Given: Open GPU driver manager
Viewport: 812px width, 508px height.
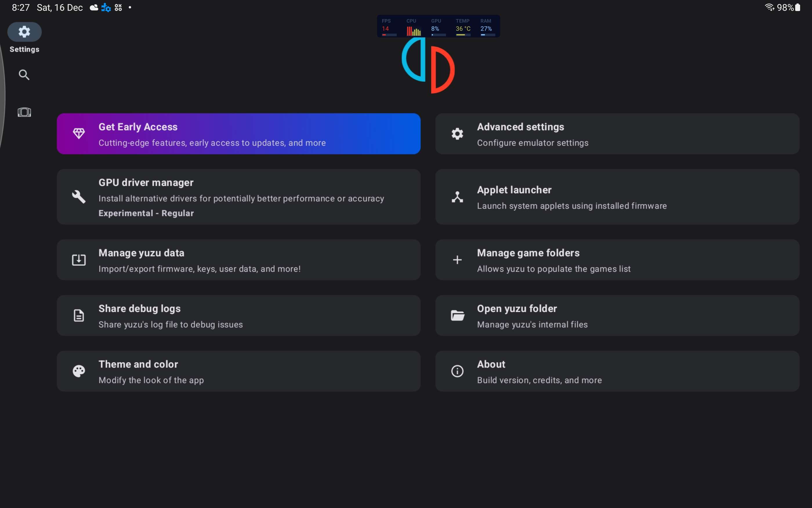Looking at the screenshot, I should pos(239,197).
